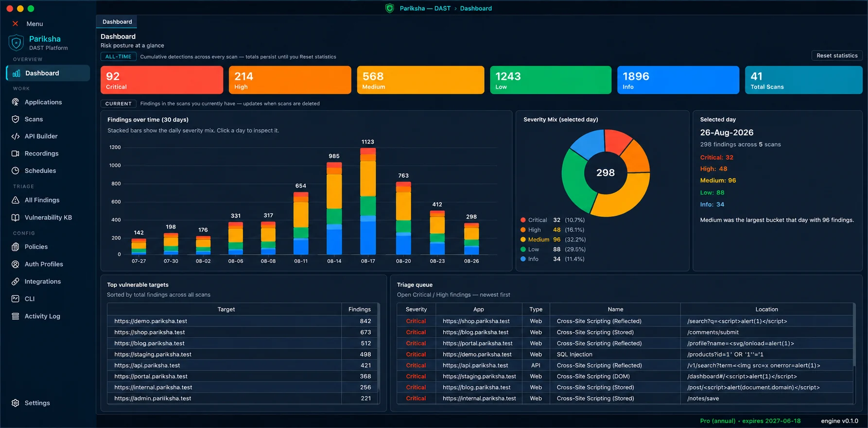Image resolution: width=868 pixels, height=428 pixels.
Task: Click the blue Info legend dot
Action: tap(523, 259)
